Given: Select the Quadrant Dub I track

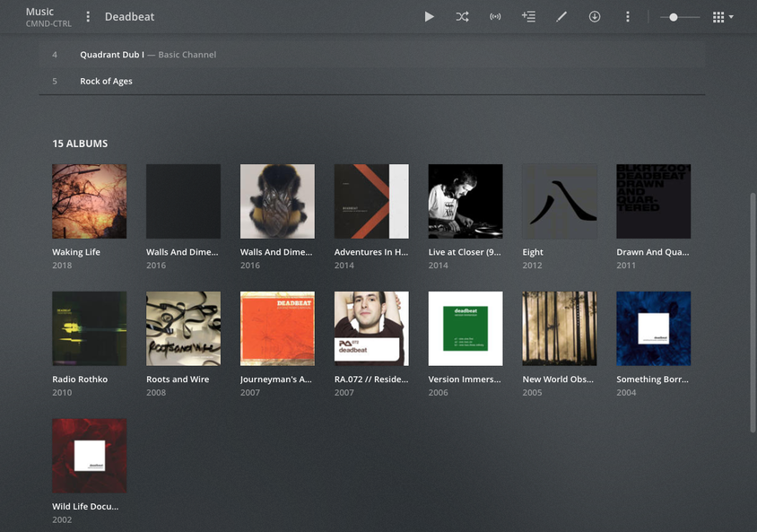Looking at the screenshot, I should coord(112,55).
